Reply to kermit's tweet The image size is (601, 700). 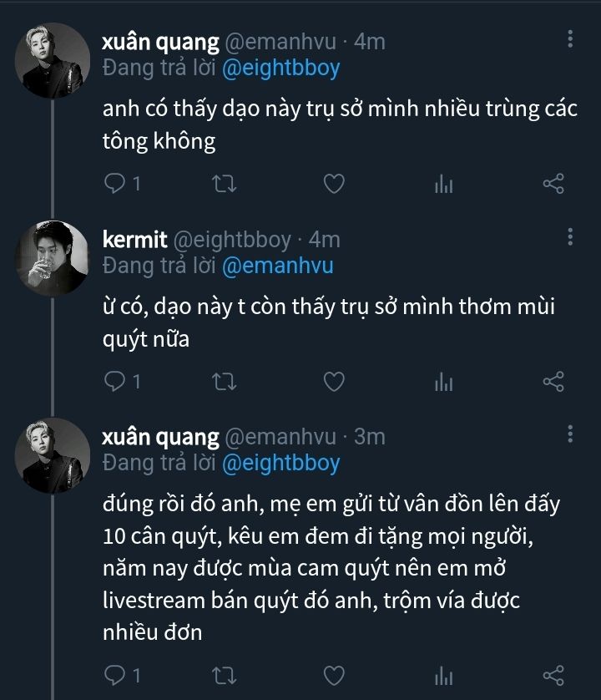point(115,382)
